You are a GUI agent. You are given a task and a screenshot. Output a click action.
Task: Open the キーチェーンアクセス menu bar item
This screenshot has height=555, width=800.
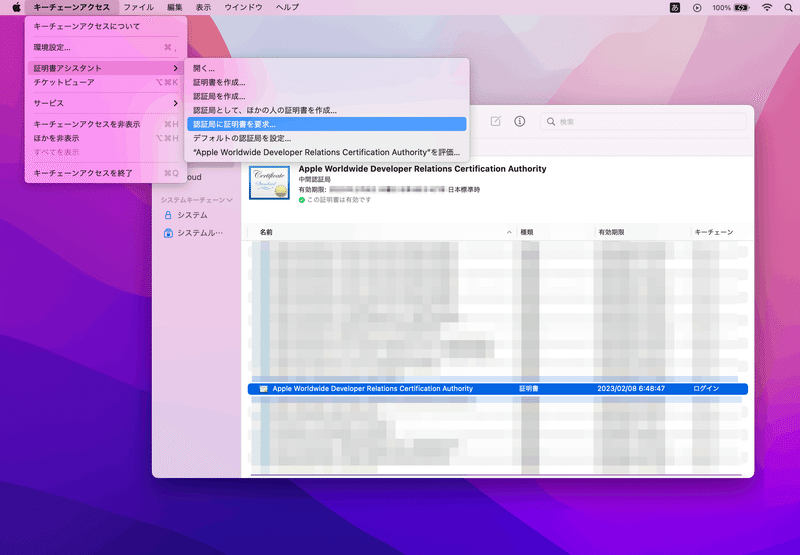71,7
